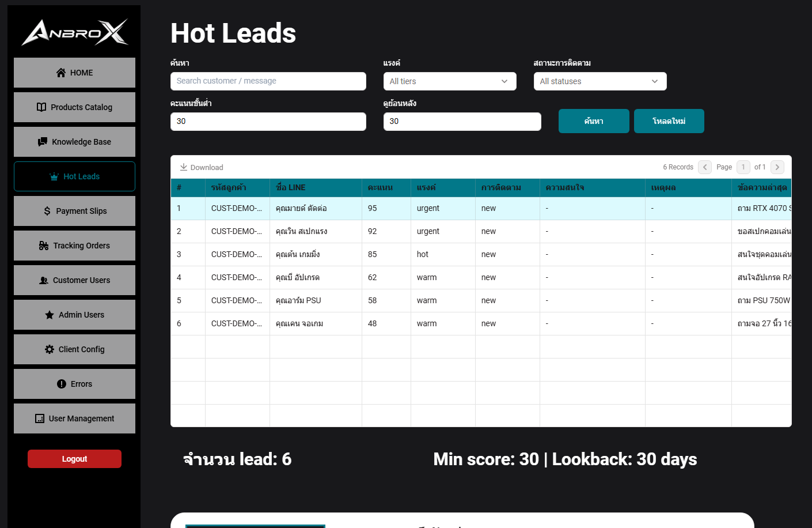Select row of คุณมายด์ ตัดต่อ

click(481, 209)
